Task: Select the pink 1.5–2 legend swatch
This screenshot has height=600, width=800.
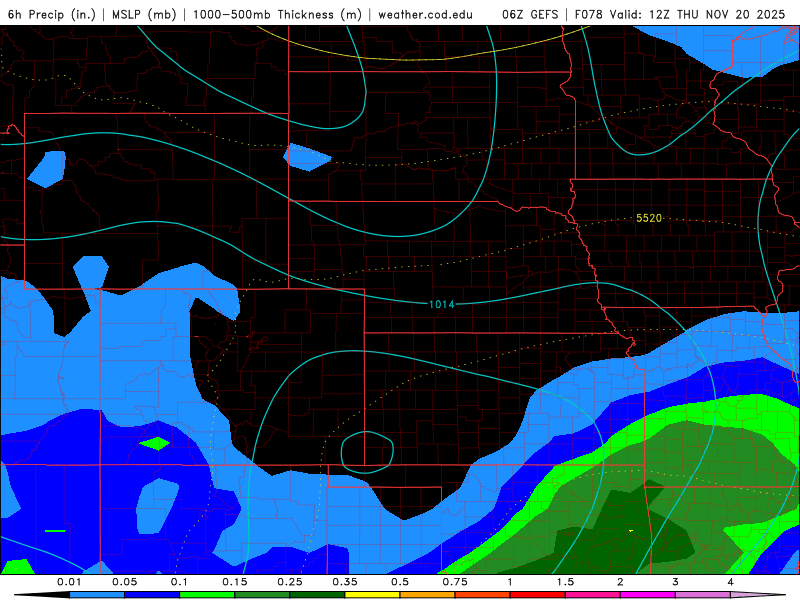Action: tap(593, 595)
